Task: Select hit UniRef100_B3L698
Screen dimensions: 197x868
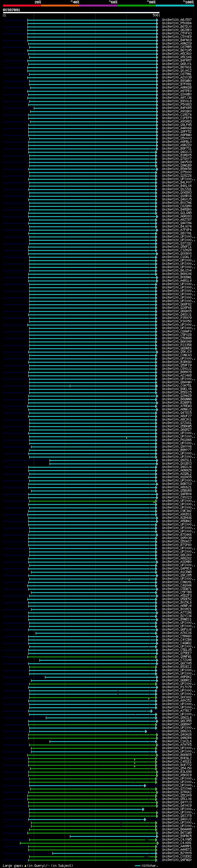Action: (176, 772)
